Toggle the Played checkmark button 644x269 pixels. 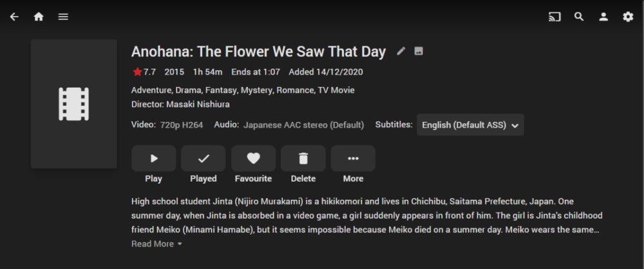point(204,159)
